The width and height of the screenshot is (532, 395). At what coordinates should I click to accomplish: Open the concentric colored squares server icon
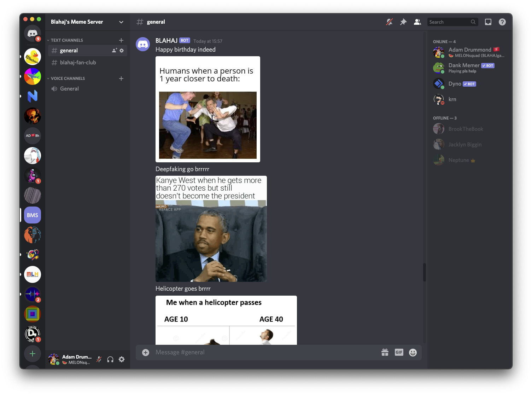pyautogui.click(x=33, y=314)
